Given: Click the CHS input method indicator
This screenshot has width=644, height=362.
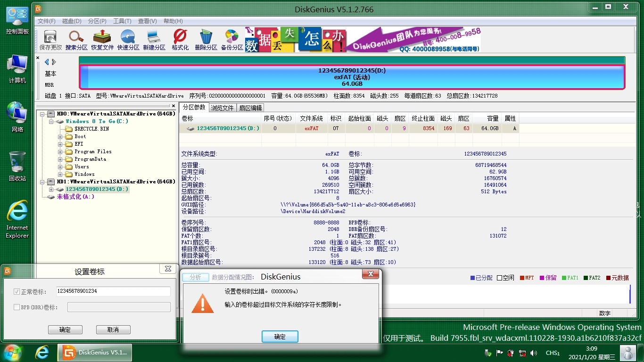Looking at the screenshot, I should click(553, 353).
